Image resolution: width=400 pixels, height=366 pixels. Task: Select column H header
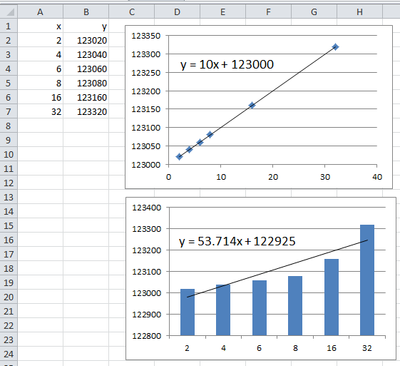point(359,13)
